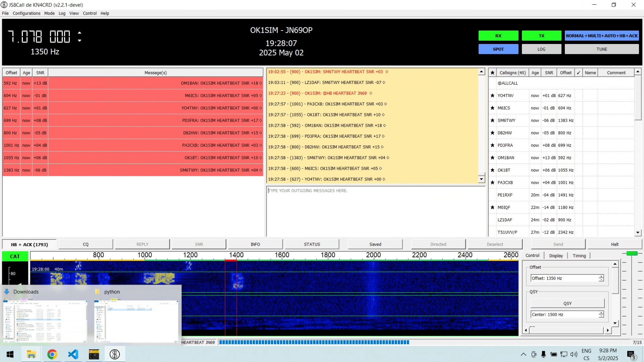Click the star icon for OK1BT
The image size is (644, 362).
point(493,170)
